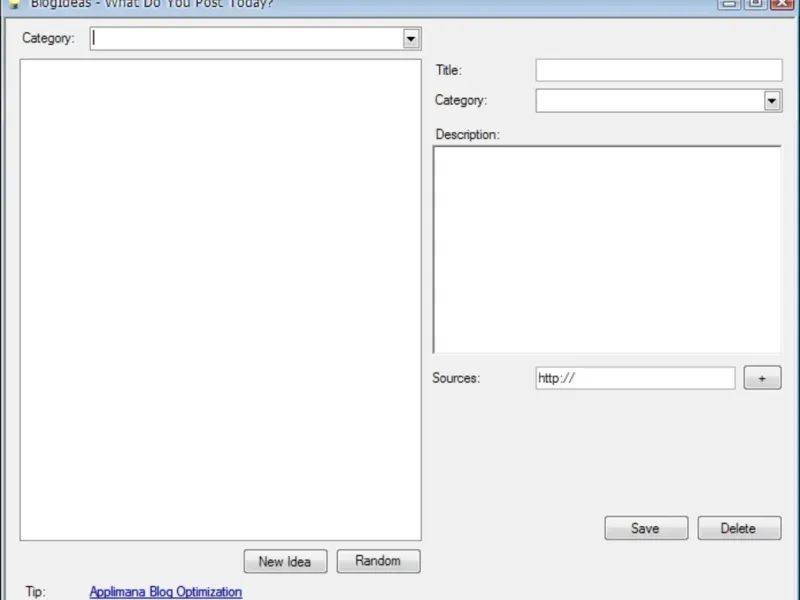Focus the Title text field
800x600 pixels.
pos(659,70)
